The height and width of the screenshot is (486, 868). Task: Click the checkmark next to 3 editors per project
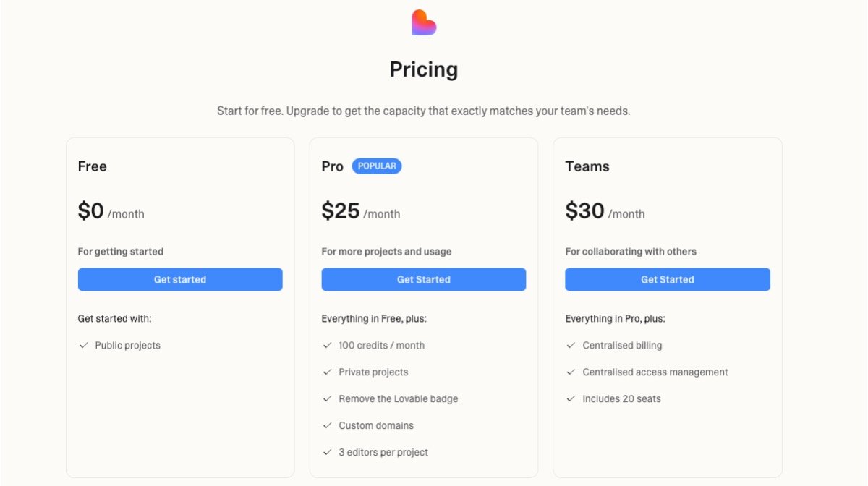point(328,453)
